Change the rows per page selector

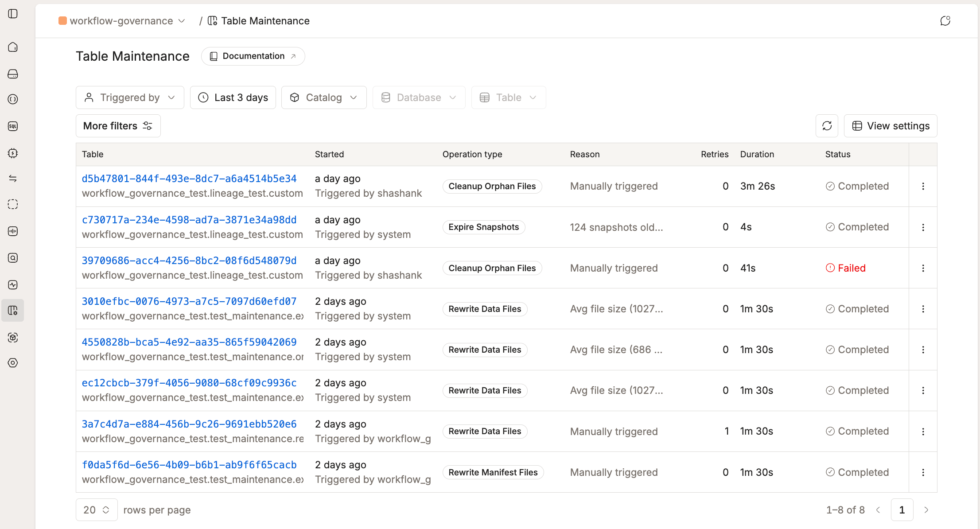click(x=97, y=510)
